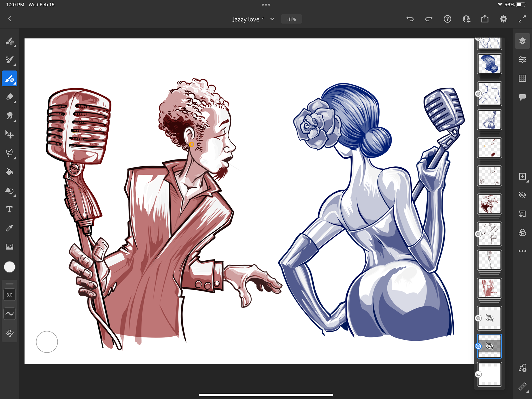Screen dimensions: 532x399
Task: Select the Lasso selection tool
Action: pyautogui.click(x=10, y=153)
